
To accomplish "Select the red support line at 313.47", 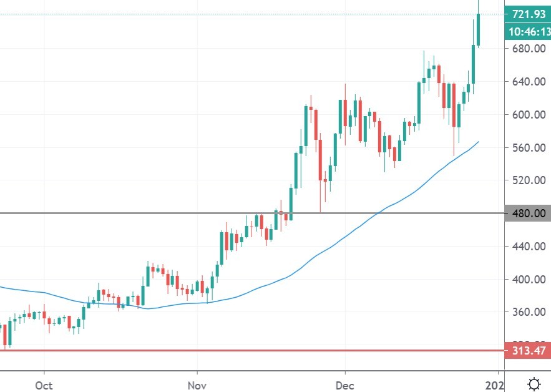I will [x=187, y=351].
